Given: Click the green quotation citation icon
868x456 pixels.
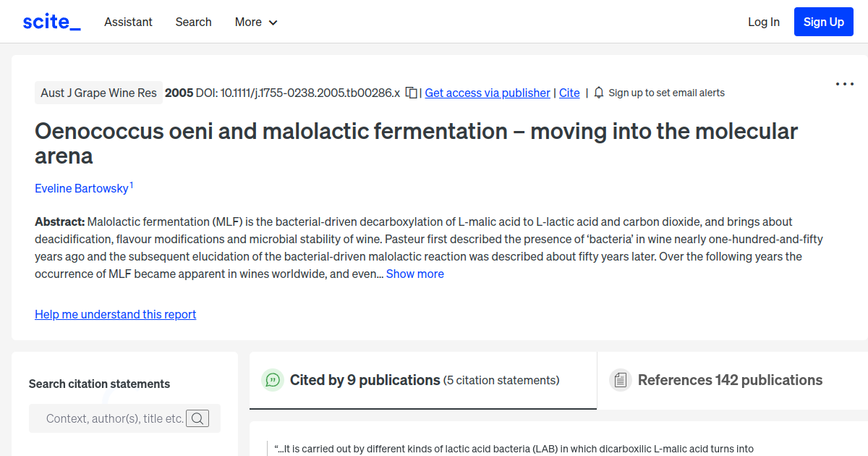Looking at the screenshot, I should coord(273,379).
